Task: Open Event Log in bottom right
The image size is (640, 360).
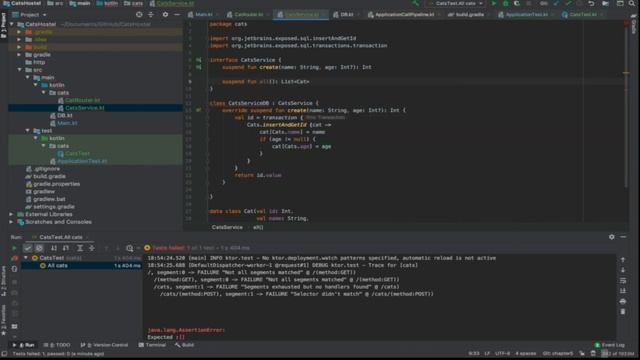Action: (609, 345)
